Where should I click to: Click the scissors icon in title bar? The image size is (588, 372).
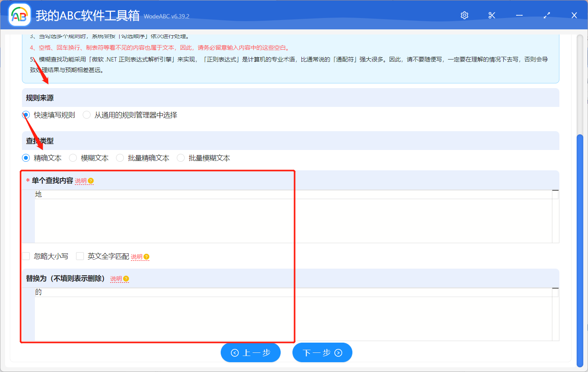[x=492, y=15]
